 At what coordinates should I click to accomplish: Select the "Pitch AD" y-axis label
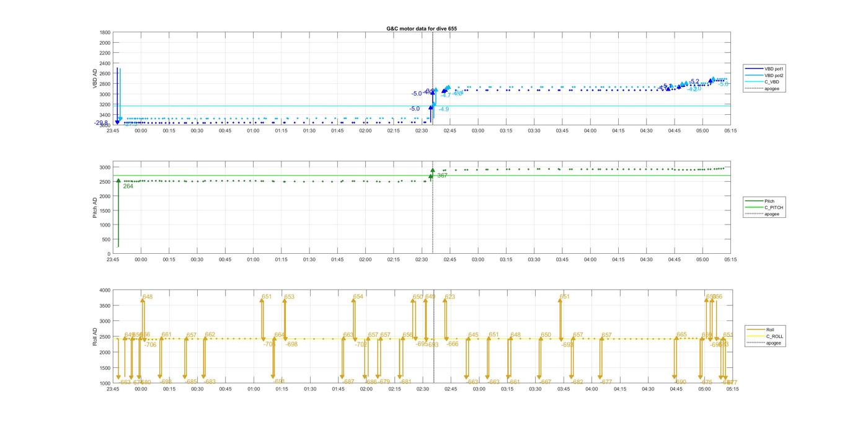(96, 208)
